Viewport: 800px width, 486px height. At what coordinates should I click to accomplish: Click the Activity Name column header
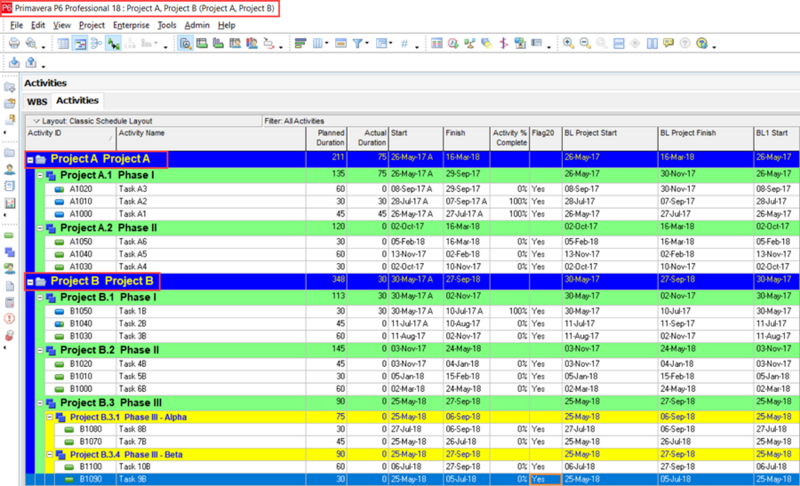coord(211,138)
